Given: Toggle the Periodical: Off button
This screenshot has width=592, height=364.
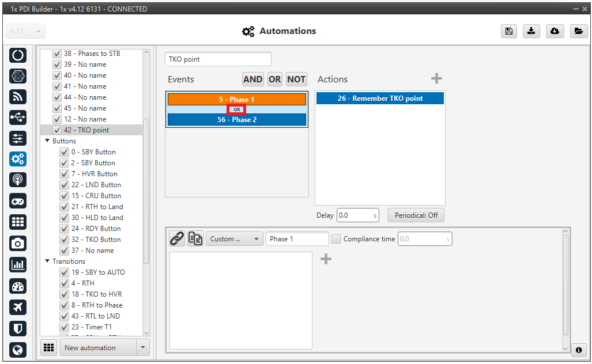Looking at the screenshot, I should 416,215.
